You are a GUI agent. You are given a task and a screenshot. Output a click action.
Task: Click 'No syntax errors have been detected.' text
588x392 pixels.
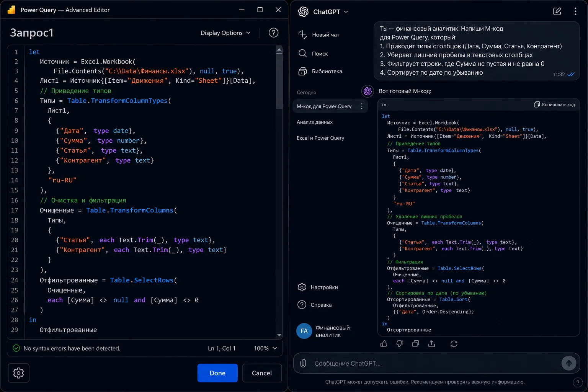click(x=72, y=348)
